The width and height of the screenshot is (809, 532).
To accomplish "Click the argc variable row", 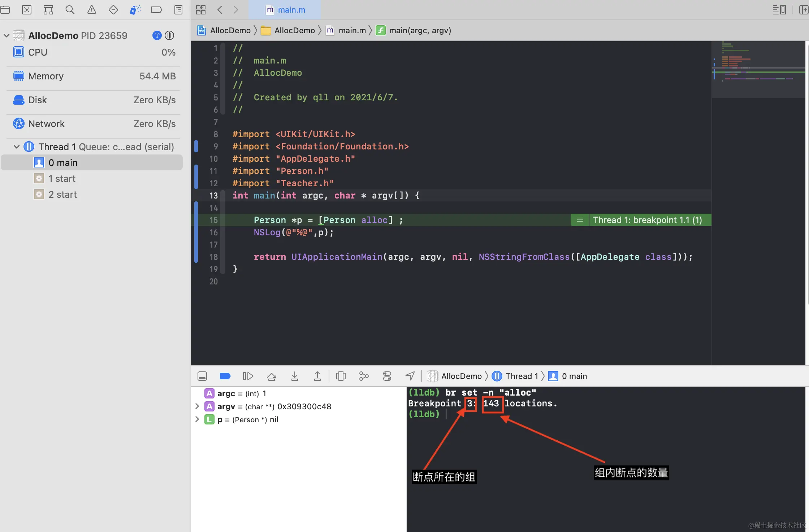I will (298, 393).
